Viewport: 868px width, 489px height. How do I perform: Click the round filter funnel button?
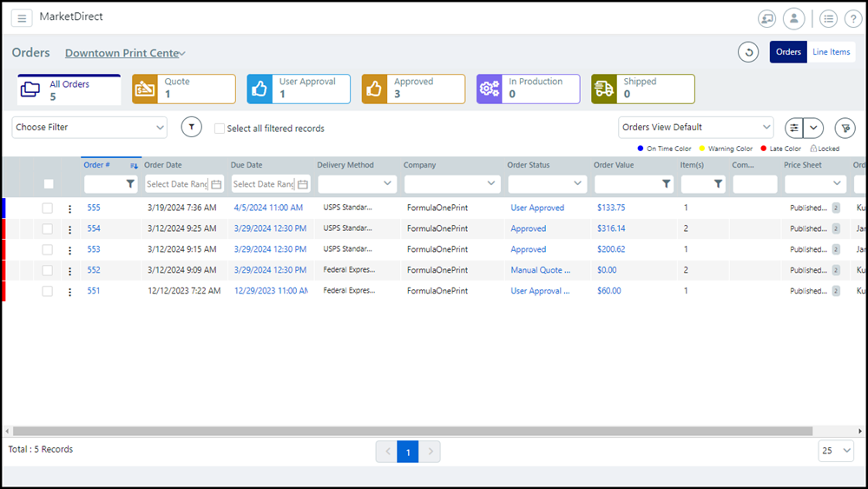coord(191,128)
